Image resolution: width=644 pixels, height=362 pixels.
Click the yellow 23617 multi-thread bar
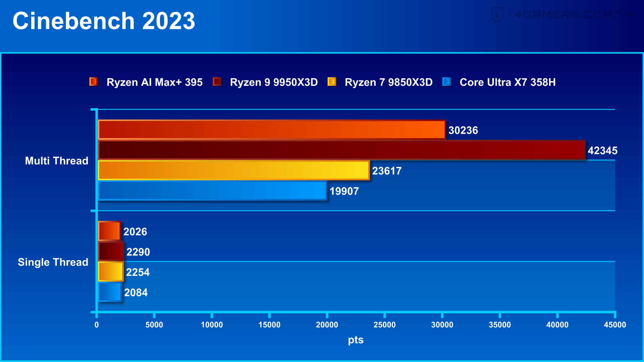point(234,171)
